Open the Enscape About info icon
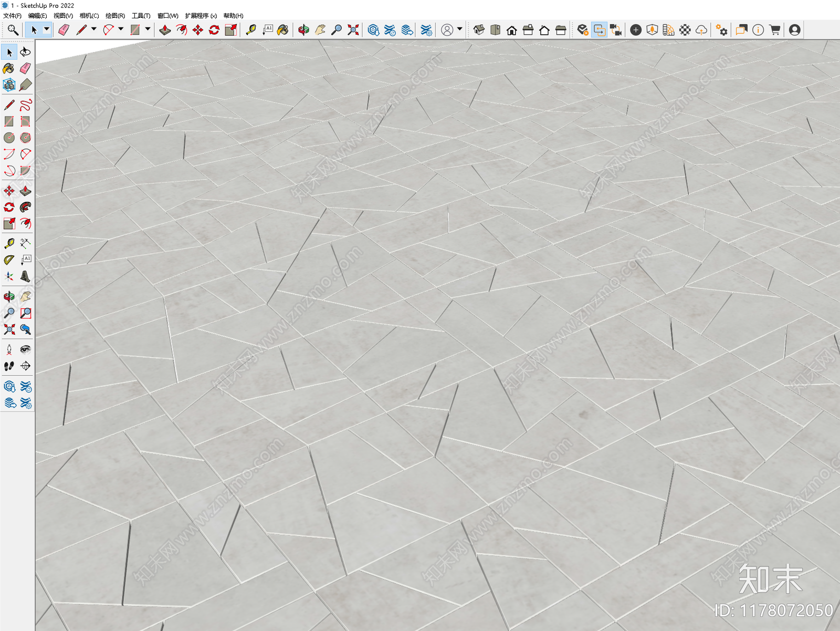The image size is (840, 631). coord(758,30)
